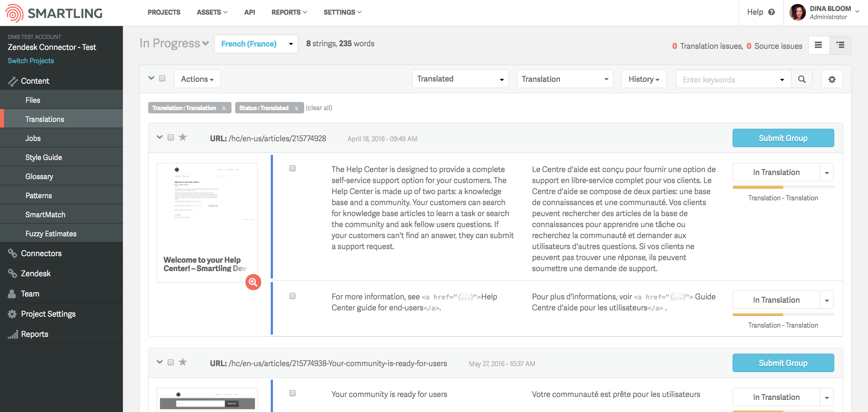Check the 215774928 article group checkbox

(x=171, y=138)
